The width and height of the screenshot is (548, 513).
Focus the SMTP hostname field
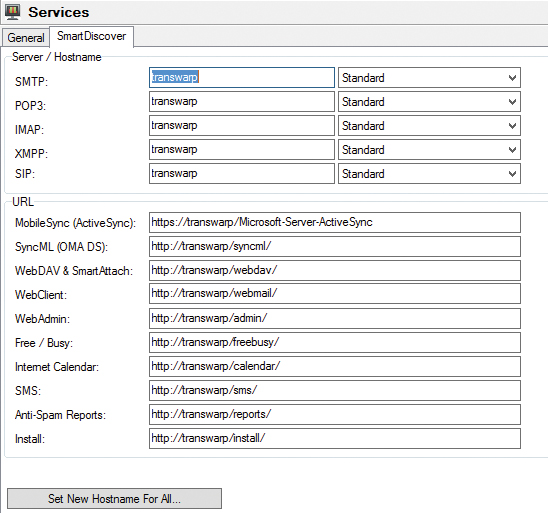click(x=242, y=78)
